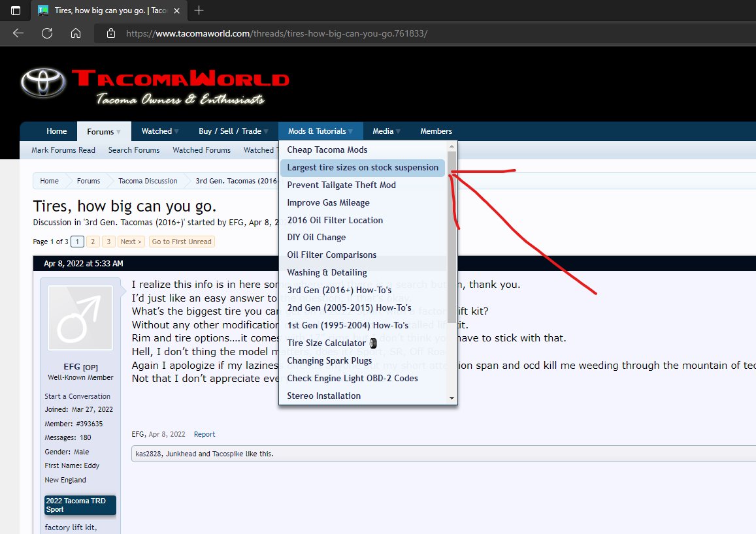Click the TacomaWorld banner title
The image size is (756, 534).
pos(180,78)
